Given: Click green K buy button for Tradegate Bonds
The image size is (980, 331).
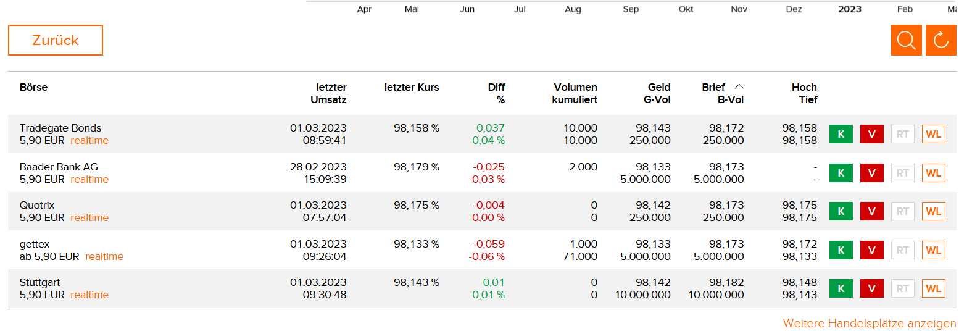Looking at the screenshot, I should pos(841,134).
